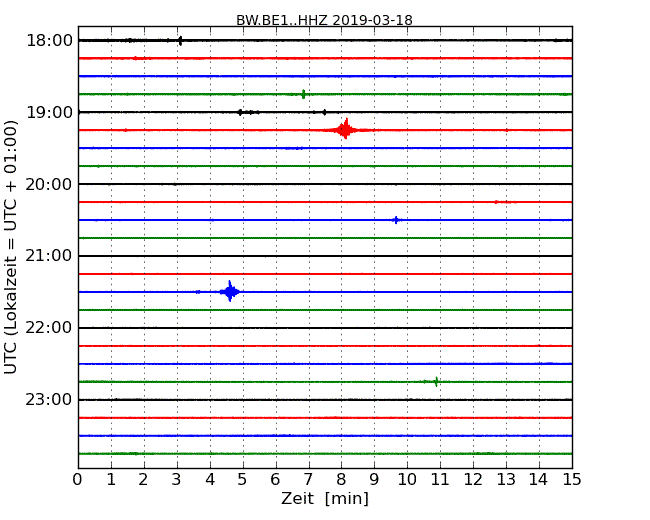Pick the large red seismic event near minute 8

coord(345,130)
